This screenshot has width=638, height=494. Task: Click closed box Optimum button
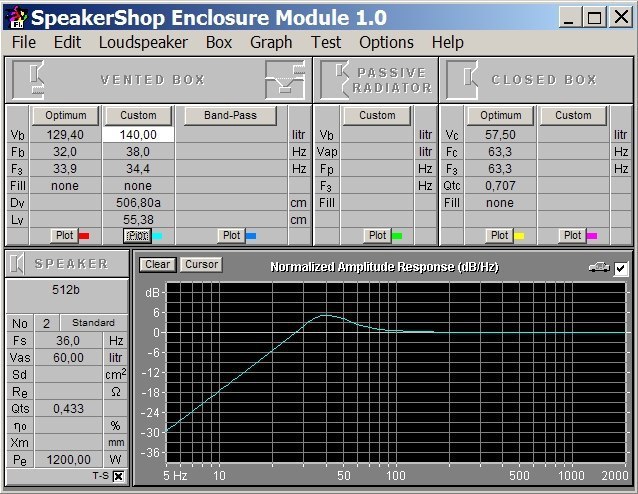(x=500, y=116)
